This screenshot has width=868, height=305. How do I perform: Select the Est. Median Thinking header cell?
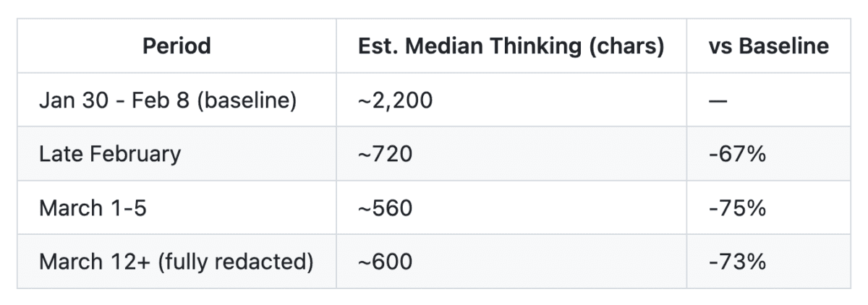511,46
